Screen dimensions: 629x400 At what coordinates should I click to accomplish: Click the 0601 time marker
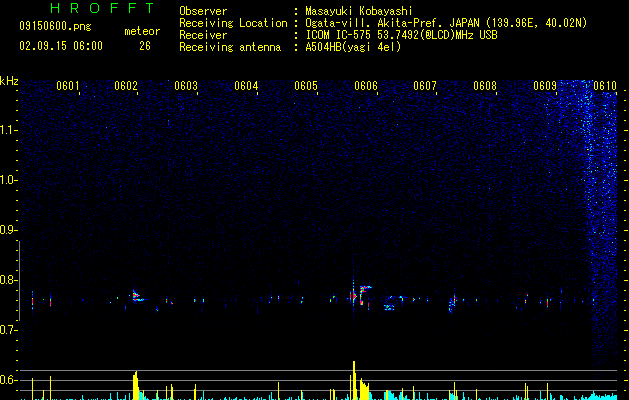[x=67, y=86]
